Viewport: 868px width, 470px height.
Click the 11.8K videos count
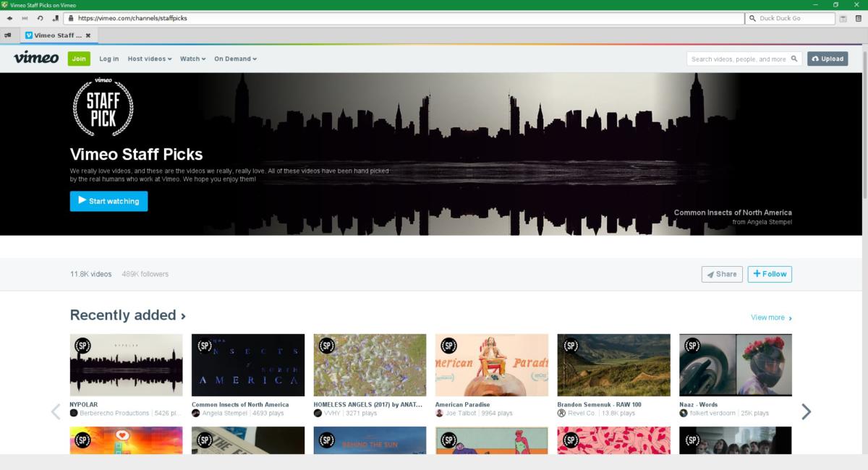click(91, 274)
